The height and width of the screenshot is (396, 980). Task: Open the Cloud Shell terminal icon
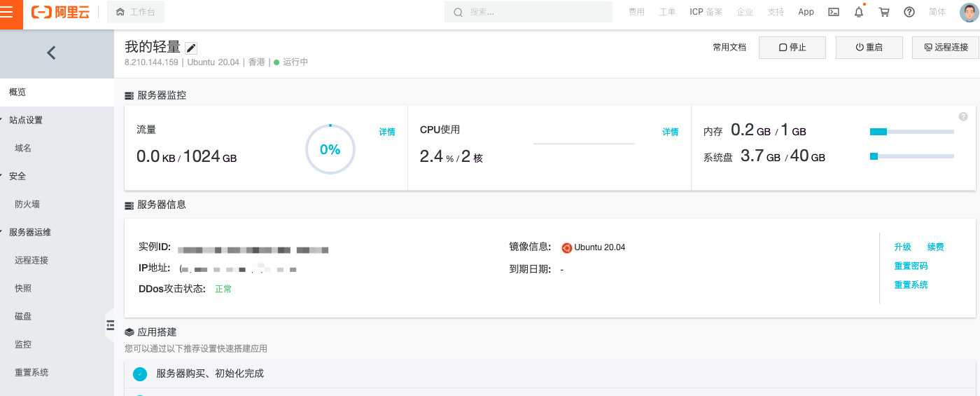(833, 12)
